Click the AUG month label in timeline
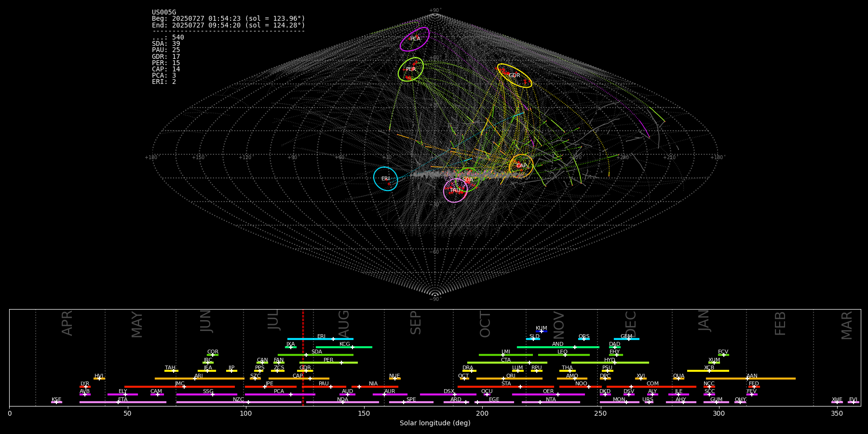868x434 pixels. pyautogui.click(x=344, y=323)
